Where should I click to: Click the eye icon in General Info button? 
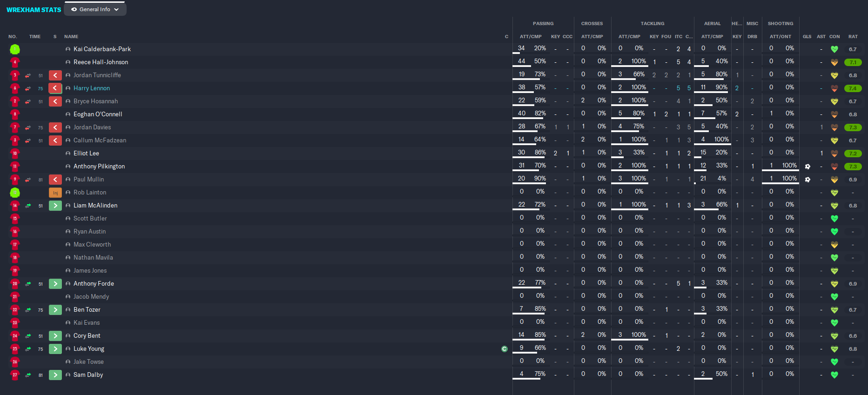[x=74, y=9]
